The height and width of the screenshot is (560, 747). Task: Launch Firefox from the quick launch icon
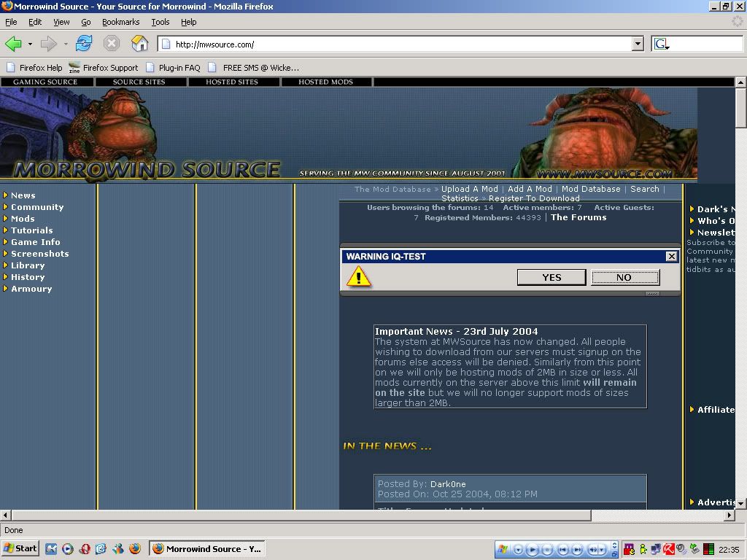click(135, 548)
